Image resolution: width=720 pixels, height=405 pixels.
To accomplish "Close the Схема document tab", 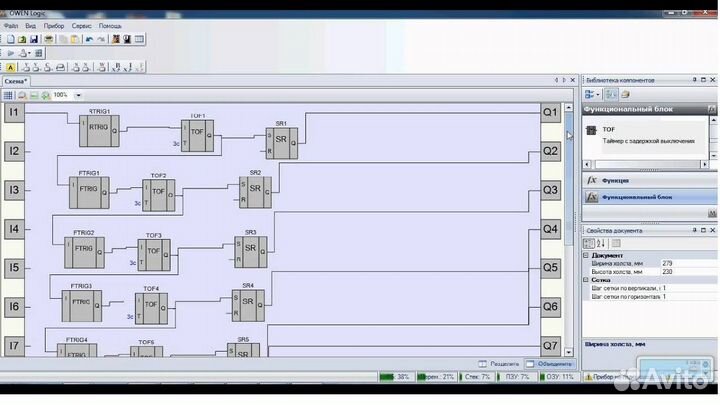I will [573, 80].
